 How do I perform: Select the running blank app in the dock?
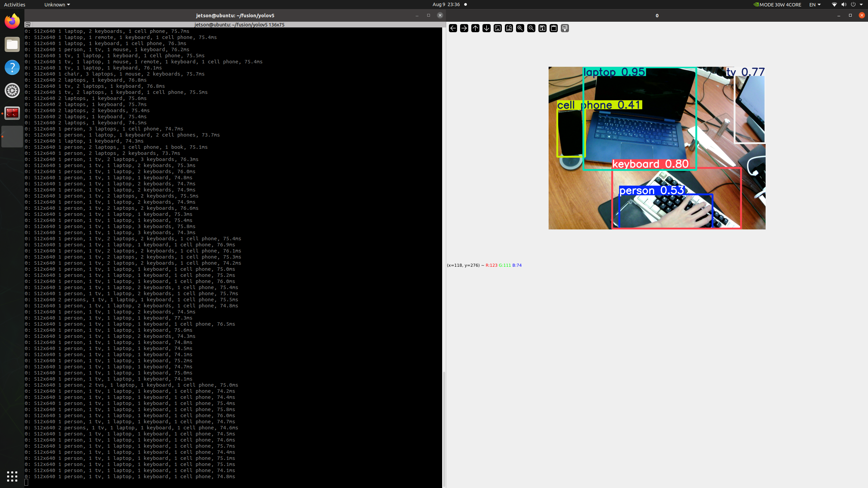(x=12, y=137)
